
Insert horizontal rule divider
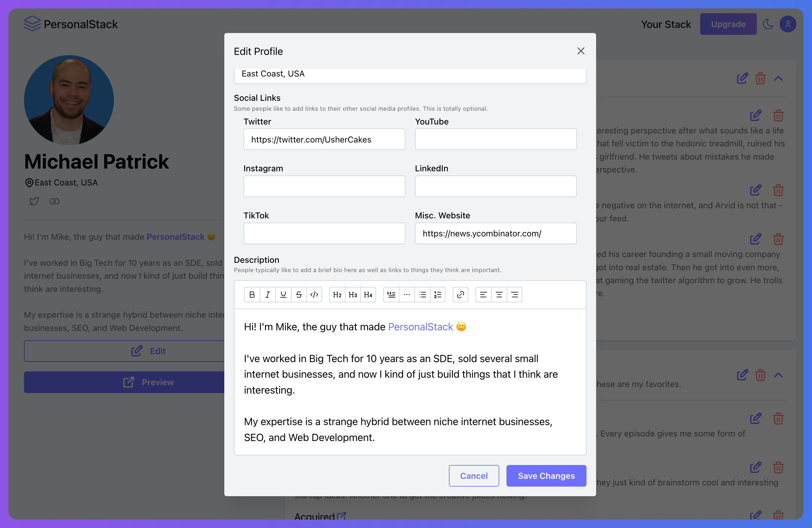pyautogui.click(x=407, y=295)
